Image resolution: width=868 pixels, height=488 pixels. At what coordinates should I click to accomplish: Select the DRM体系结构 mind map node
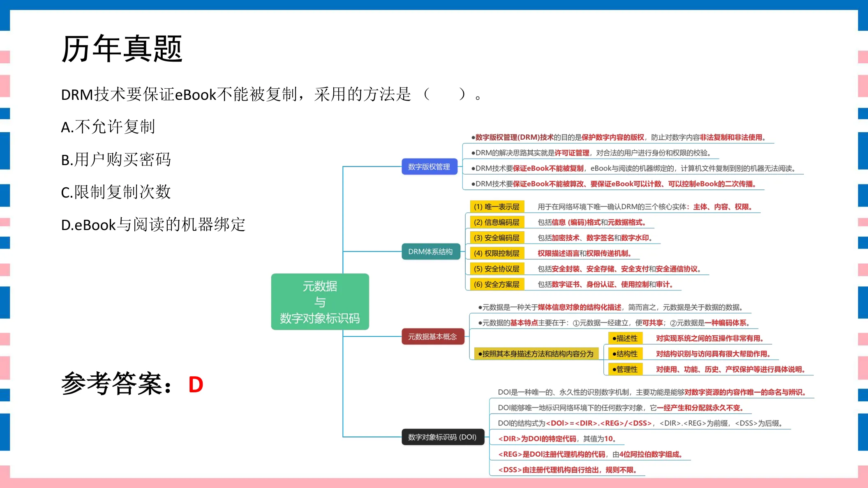(431, 251)
